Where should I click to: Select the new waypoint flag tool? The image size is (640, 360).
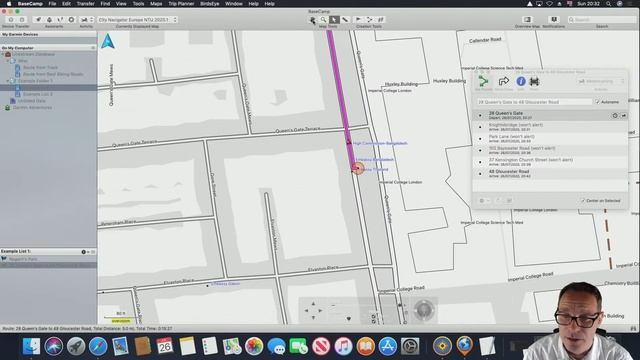coord(358,20)
